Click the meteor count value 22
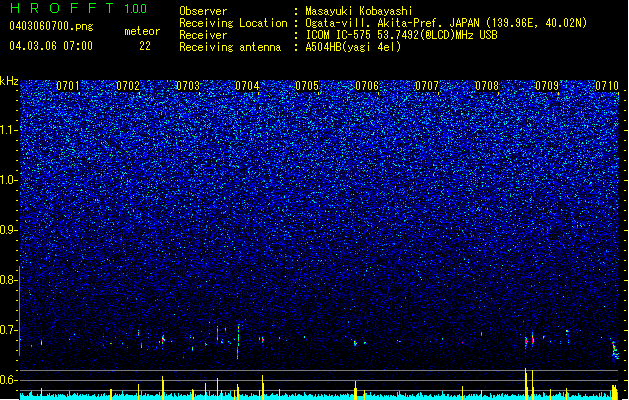Screen dimensions: 629x400 coord(145,46)
